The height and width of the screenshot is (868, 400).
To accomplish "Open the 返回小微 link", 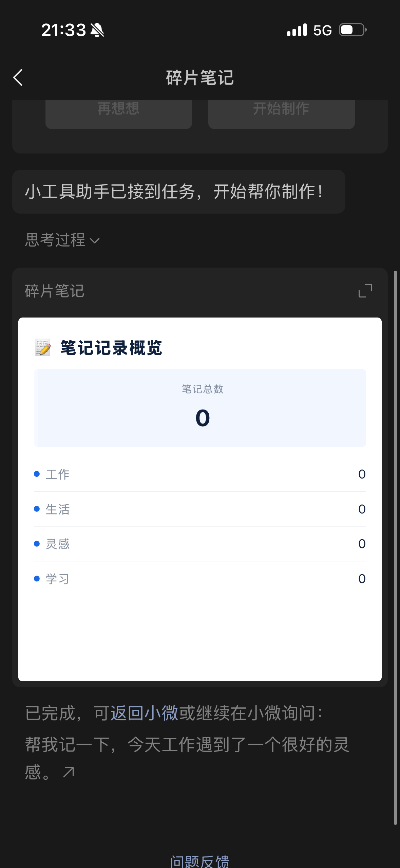I will point(144,713).
